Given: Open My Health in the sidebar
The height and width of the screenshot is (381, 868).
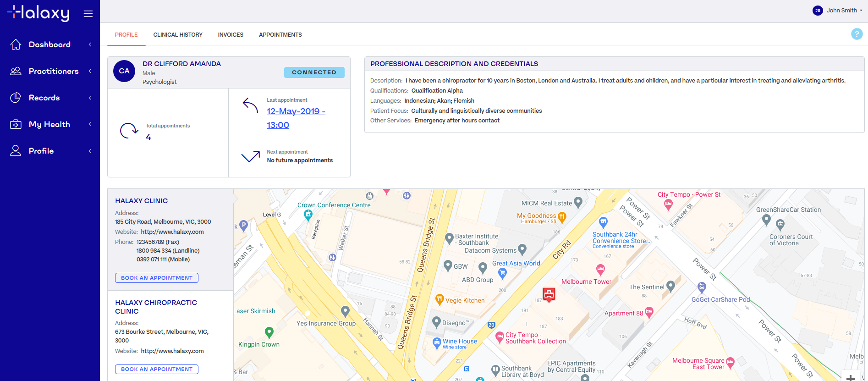Looking at the screenshot, I should [x=49, y=124].
